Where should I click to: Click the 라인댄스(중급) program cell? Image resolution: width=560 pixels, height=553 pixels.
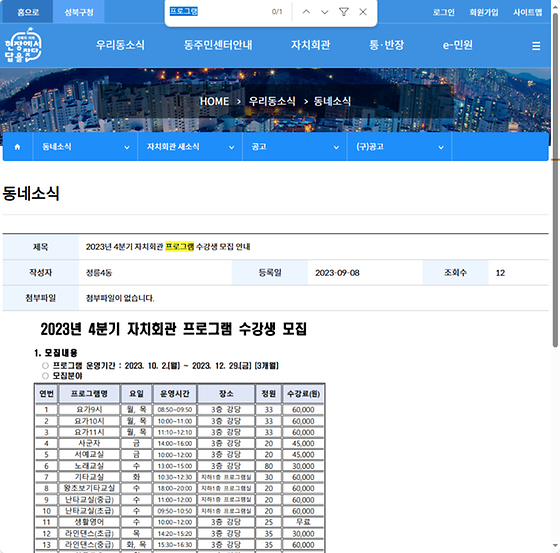(89, 544)
